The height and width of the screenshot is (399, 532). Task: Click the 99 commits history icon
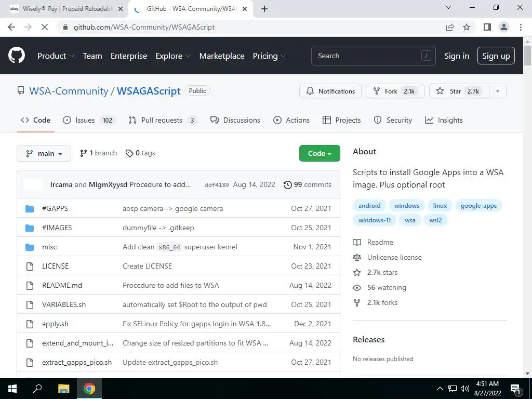pyautogui.click(x=287, y=185)
